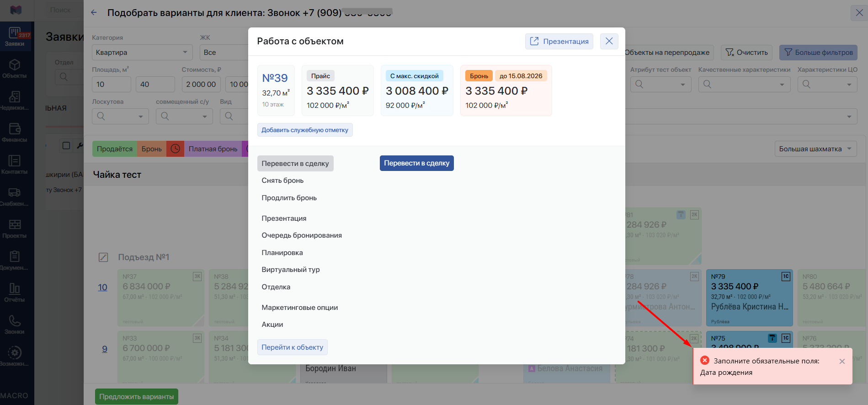Open the совмещенный с/у filter dropdown
868x405 pixels.
[184, 116]
